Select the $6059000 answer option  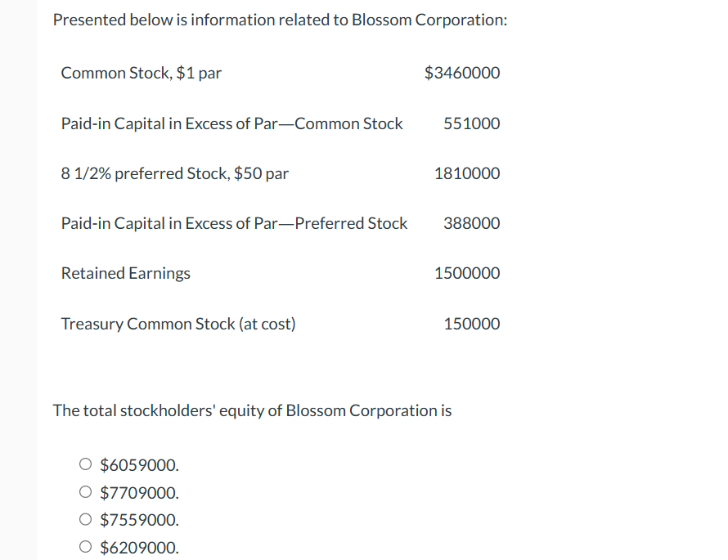pyautogui.click(x=85, y=464)
